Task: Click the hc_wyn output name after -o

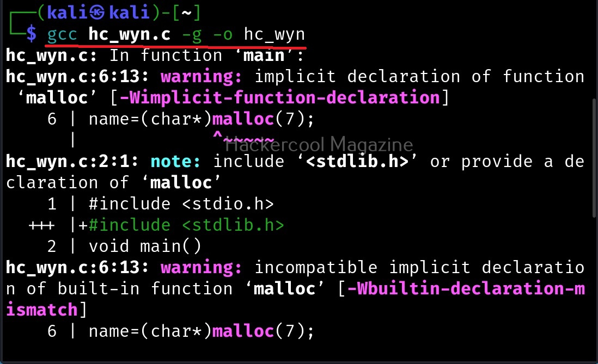Action: click(274, 34)
